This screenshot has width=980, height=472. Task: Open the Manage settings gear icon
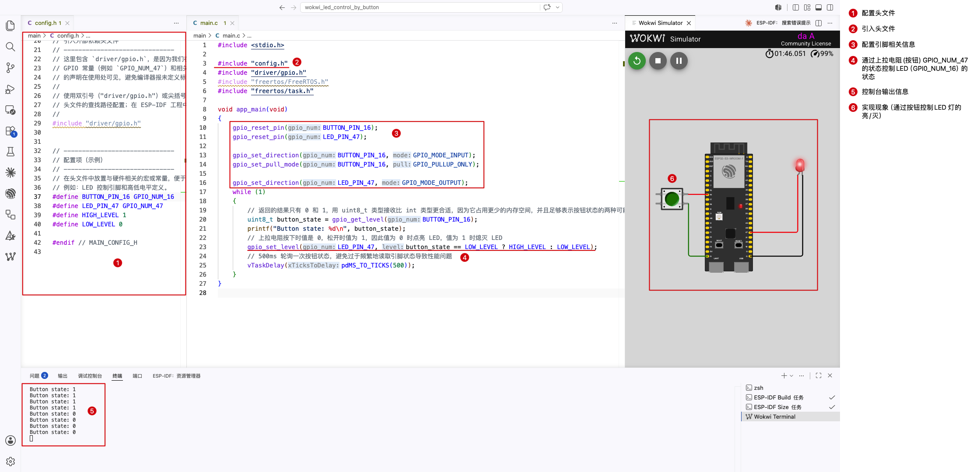(10, 462)
